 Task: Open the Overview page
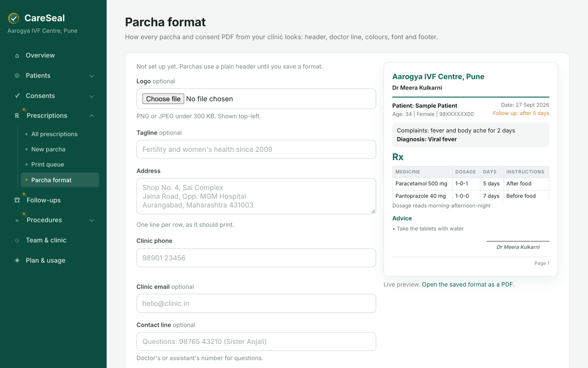(x=53, y=55)
